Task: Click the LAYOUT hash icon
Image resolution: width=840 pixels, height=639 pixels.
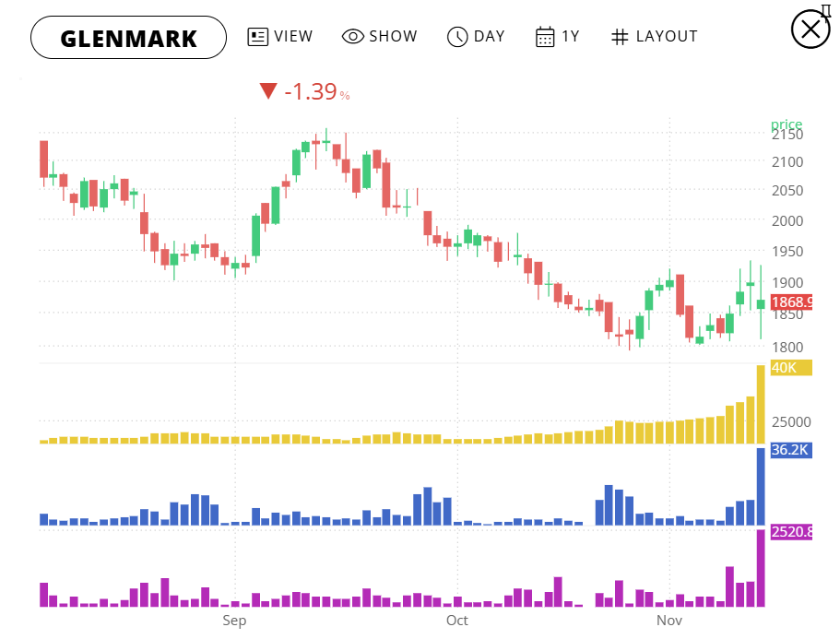Action: 621,36
